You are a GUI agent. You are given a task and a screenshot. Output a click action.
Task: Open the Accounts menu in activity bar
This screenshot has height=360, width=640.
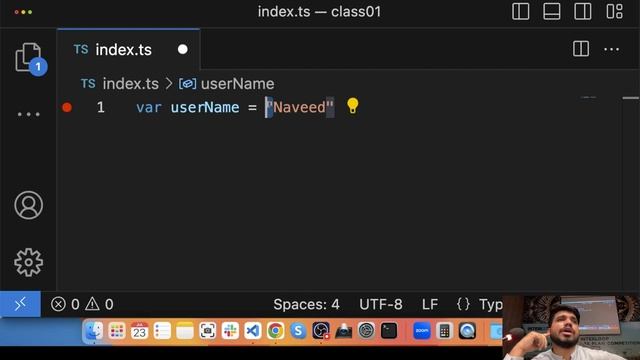29,205
